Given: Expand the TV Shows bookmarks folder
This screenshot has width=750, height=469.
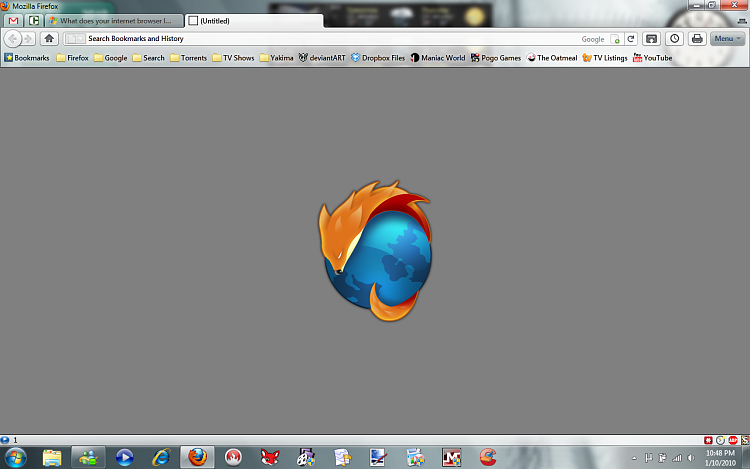Looking at the screenshot, I should [233, 58].
